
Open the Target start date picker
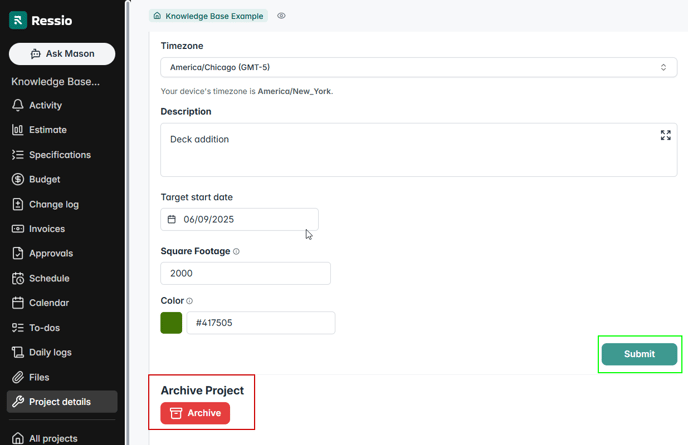239,219
